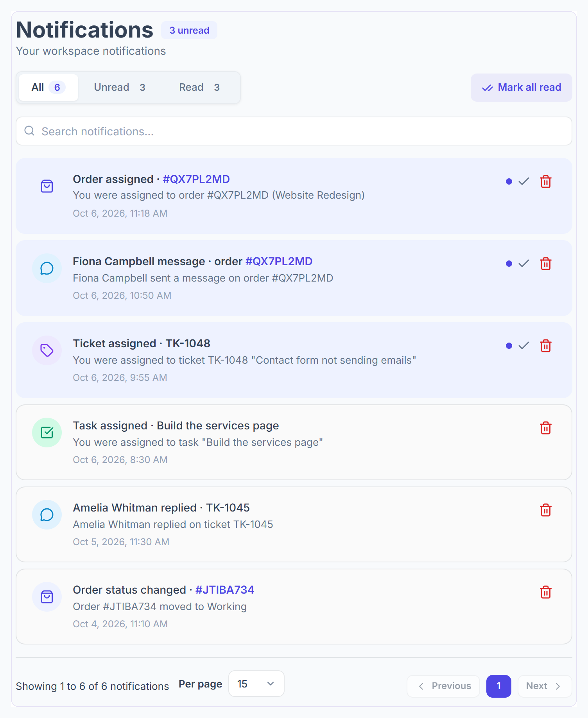Open order link #QX7PL2MD in Fiona Campbell title
The width and height of the screenshot is (588, 718).
[279, 261]
